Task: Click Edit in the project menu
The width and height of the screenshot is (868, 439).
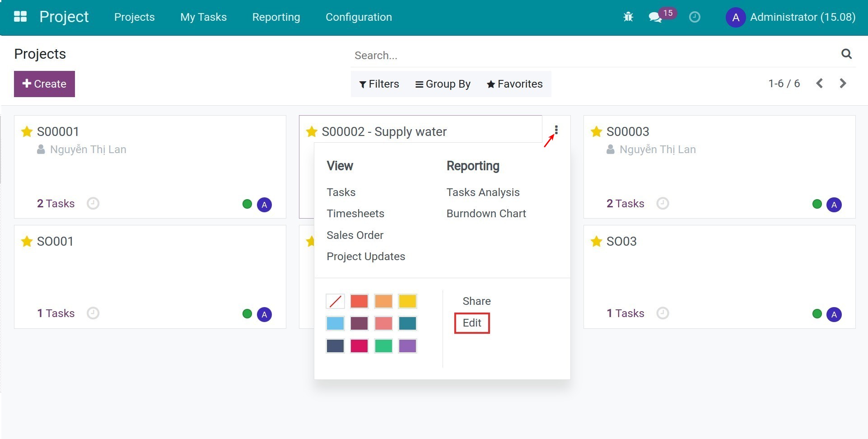Action: (472, 323)
